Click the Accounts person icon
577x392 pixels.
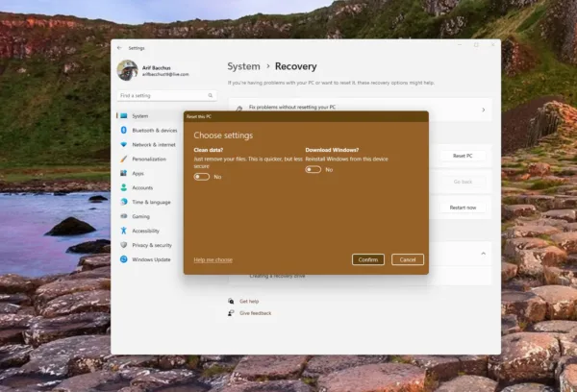[x=124, y=187]
